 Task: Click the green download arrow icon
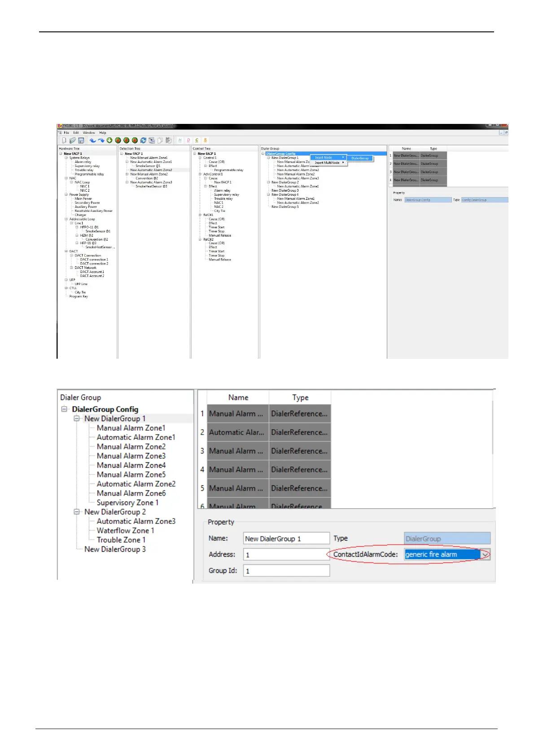(109, 141)
